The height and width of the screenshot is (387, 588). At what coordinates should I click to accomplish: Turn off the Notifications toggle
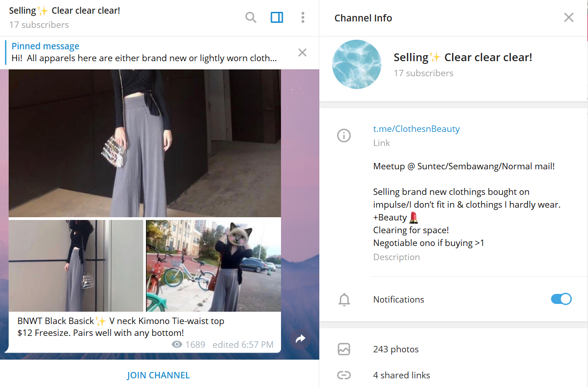click(561, 299)
